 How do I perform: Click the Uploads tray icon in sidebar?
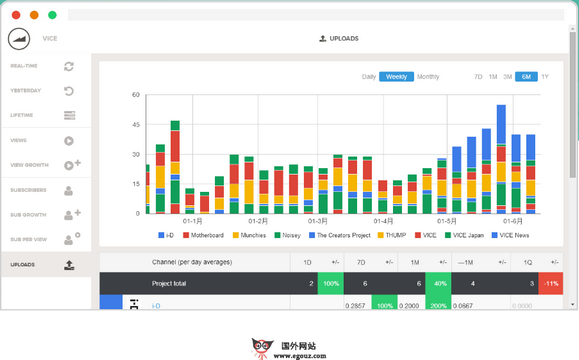click(x=69, y=265)
